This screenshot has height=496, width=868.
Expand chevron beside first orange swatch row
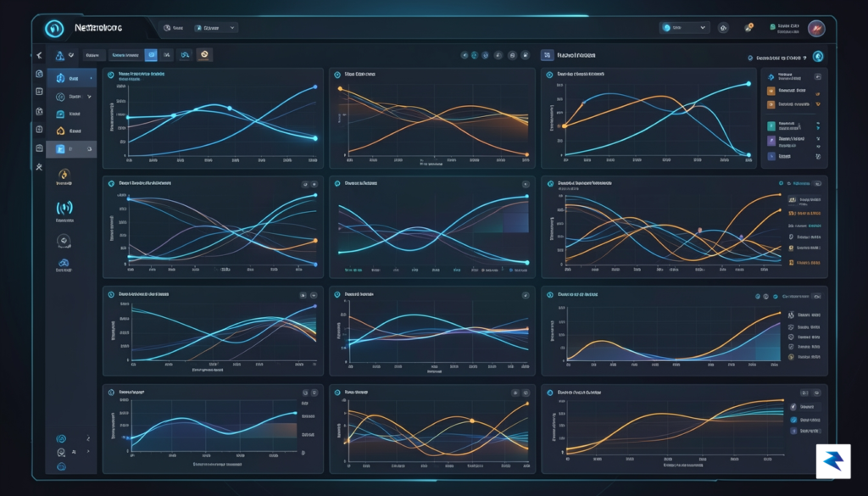click(x=818, y=94)
